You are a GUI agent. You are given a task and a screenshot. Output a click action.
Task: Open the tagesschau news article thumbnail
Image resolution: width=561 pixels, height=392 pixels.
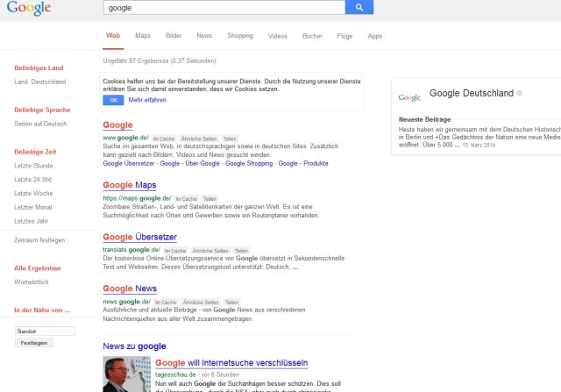click(x=126, y=374)
